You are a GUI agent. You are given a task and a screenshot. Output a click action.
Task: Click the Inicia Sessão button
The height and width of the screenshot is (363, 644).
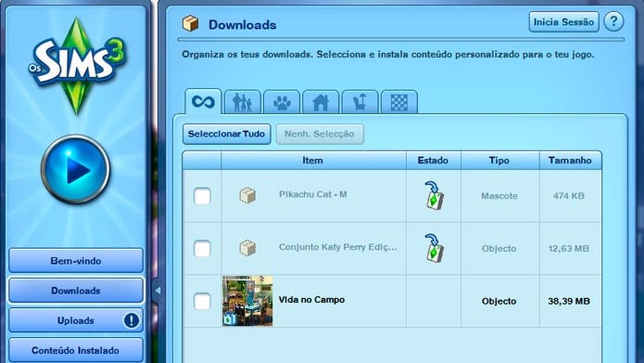(x=563, y=22)
